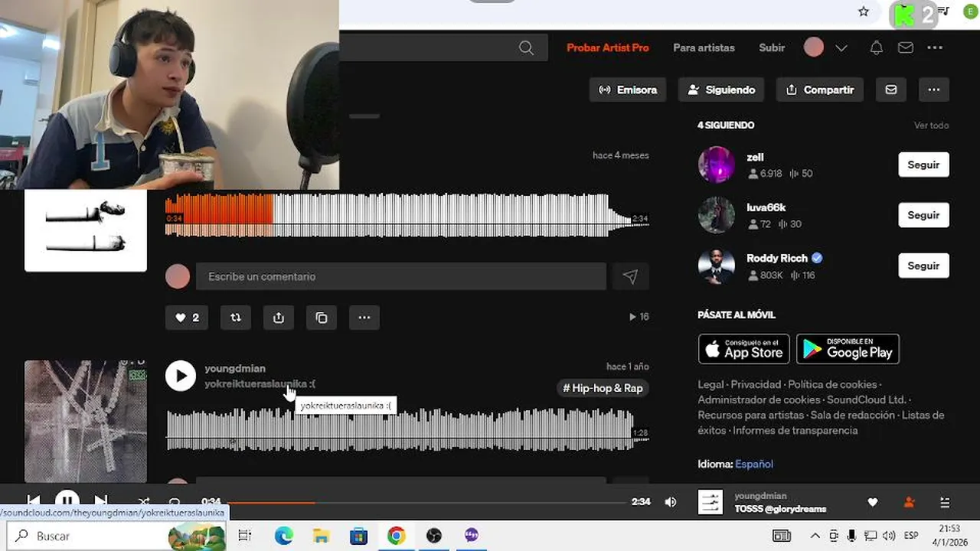This screenshot has height=551, width=980.
Task: Open Windows search box Buscar
Action: tap(116, 536)
